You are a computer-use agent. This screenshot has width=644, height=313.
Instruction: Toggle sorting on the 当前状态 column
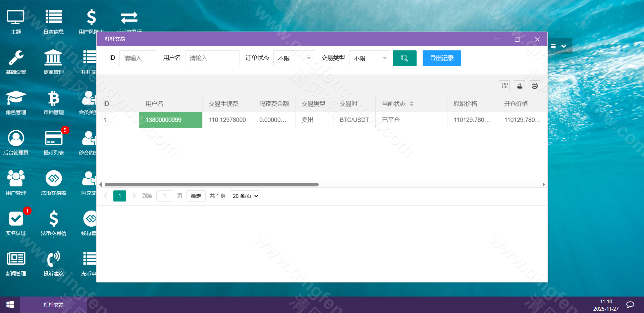pos(412,104)
